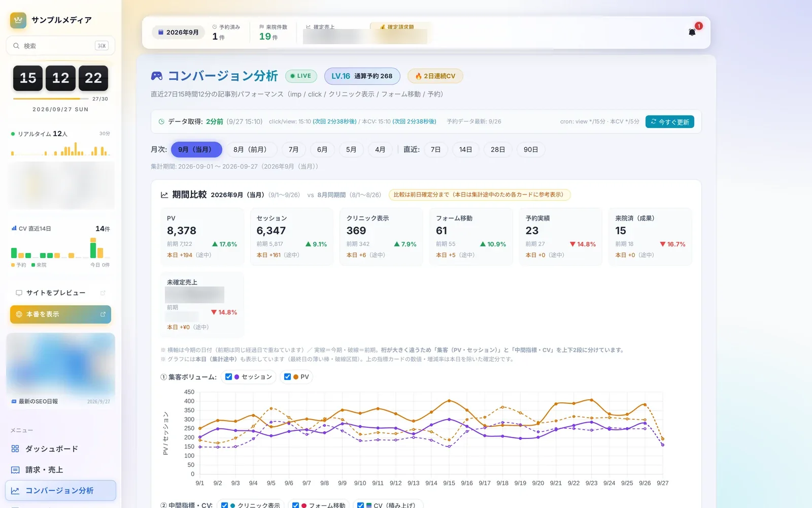Open ダッシュボード from the sidebar menu
The width and height of the screenshot is (812, 508).
[61, 449]
